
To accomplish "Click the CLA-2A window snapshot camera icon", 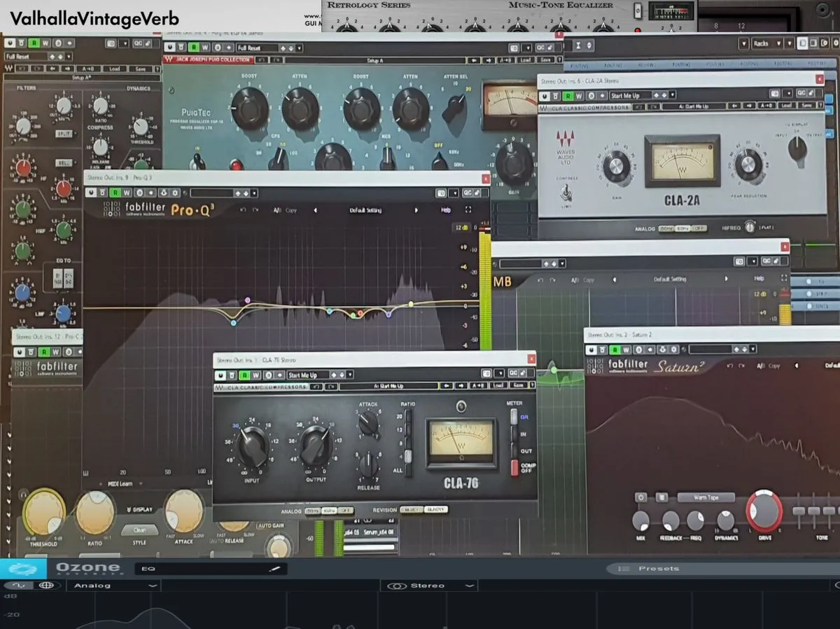I will (x=774, y=94).
